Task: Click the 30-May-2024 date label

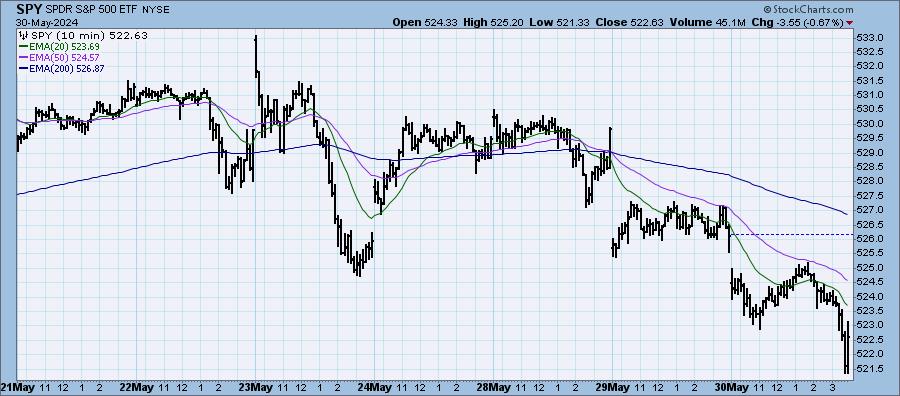Action: tap(41, 23)
